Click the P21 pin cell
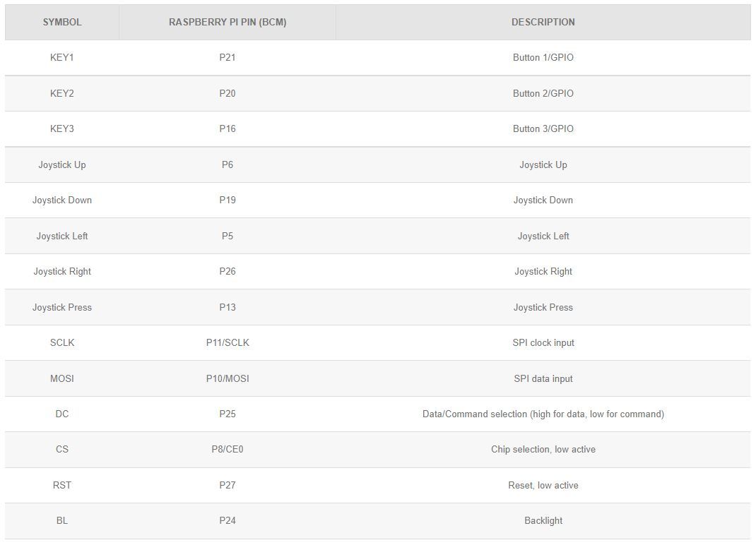 (x=228, y=58)
